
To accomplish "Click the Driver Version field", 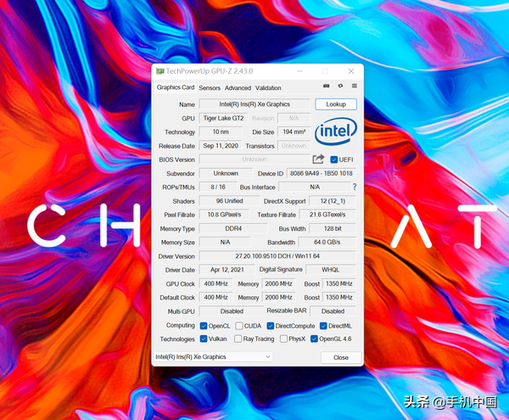I will 277,256.
